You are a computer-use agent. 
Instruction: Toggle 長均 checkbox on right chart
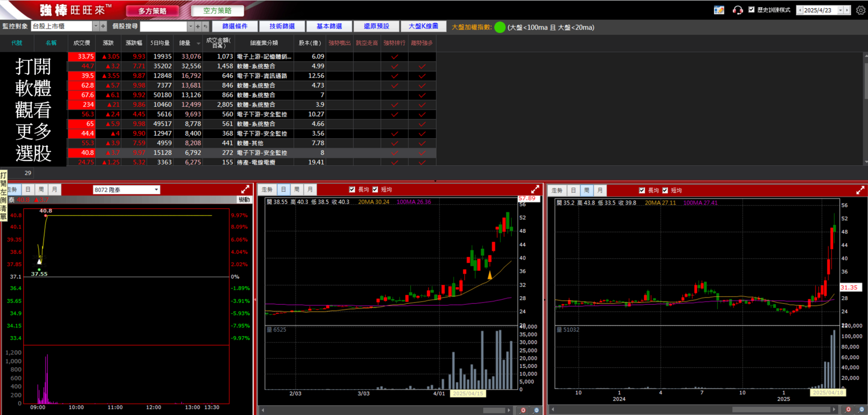point(642,190)
